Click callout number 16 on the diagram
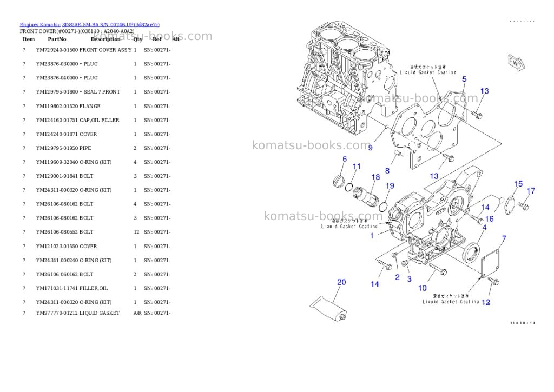Viewport: 554px width, 392px height. [489, 219]
